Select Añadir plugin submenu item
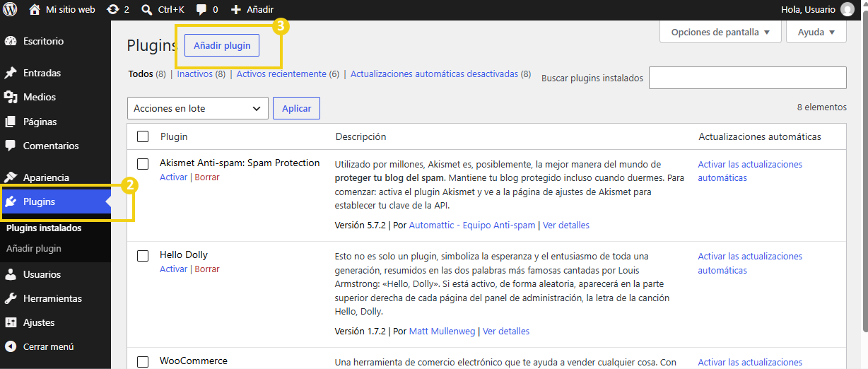The image size is (868, 369). click(34, 249)
